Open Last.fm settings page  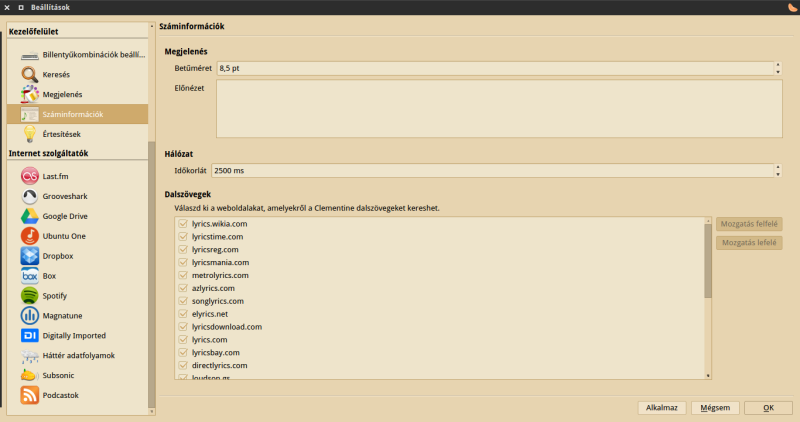tap(78, 176)
